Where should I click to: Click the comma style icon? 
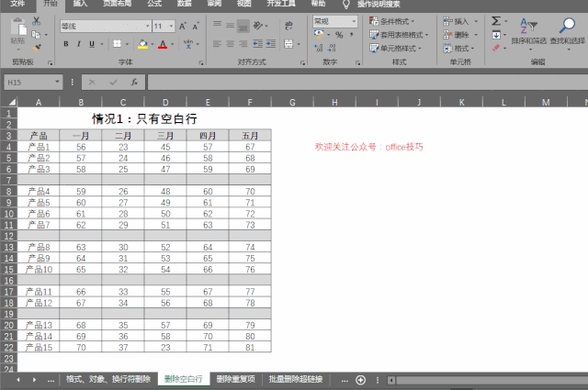351,35
